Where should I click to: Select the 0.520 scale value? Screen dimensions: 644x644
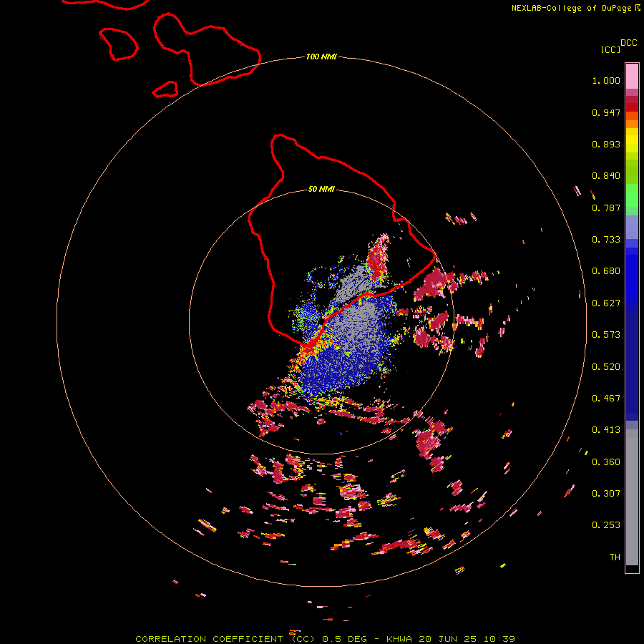point(606,367)
